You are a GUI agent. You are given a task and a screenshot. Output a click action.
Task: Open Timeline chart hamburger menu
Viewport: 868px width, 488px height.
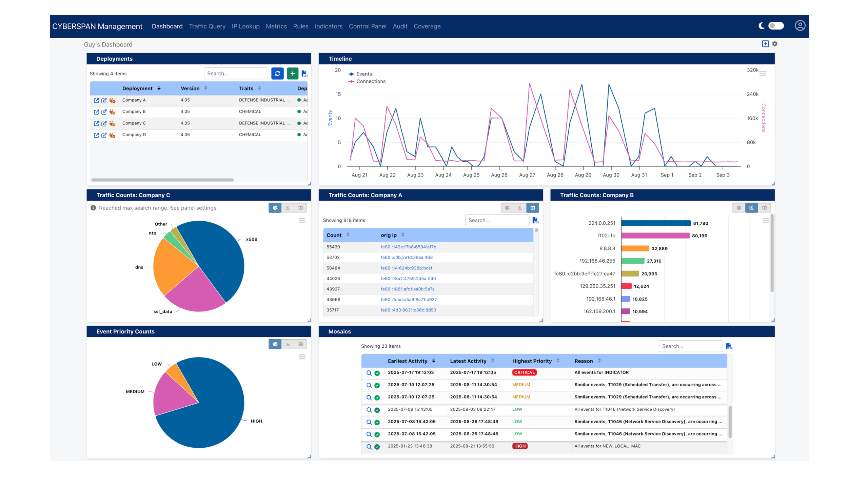point(763,74)
